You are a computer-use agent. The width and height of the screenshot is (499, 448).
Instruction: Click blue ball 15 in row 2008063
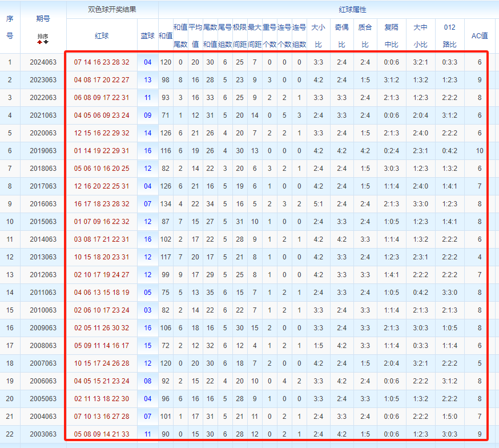(148, 346)
